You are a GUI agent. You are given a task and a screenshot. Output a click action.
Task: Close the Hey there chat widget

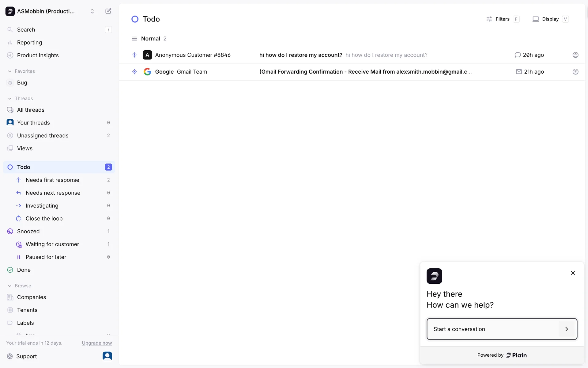pyautogui.click(x=572, y=273)
